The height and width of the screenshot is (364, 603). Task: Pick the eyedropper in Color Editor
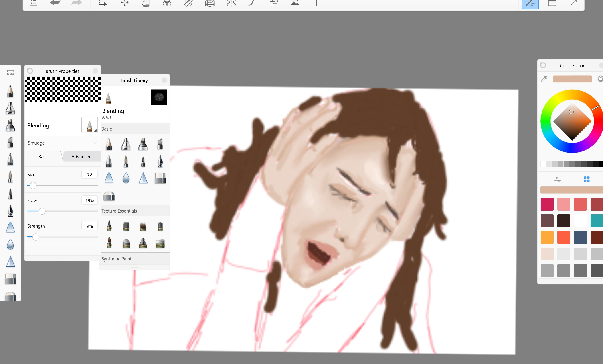tap(544, 79)
